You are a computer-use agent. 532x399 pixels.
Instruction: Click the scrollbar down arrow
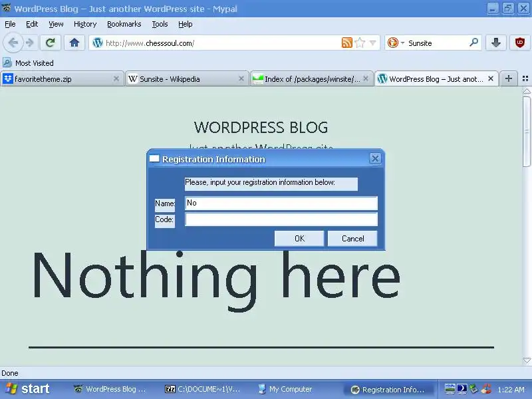527,360
